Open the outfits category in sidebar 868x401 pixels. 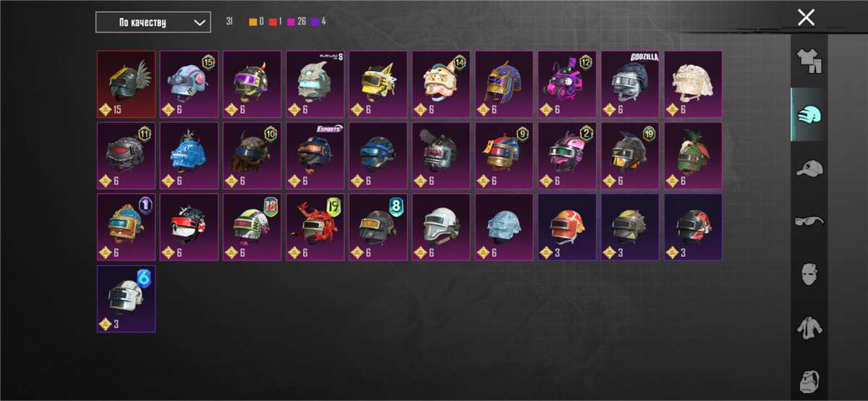point(809,61)
